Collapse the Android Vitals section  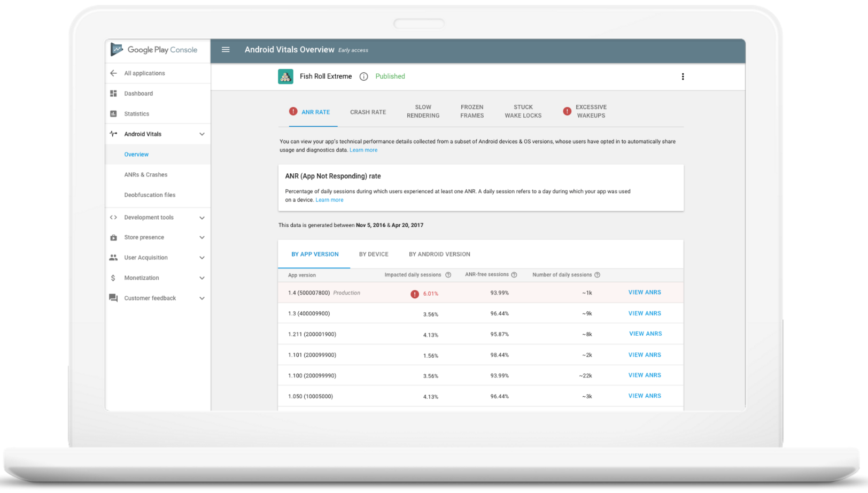202,134
